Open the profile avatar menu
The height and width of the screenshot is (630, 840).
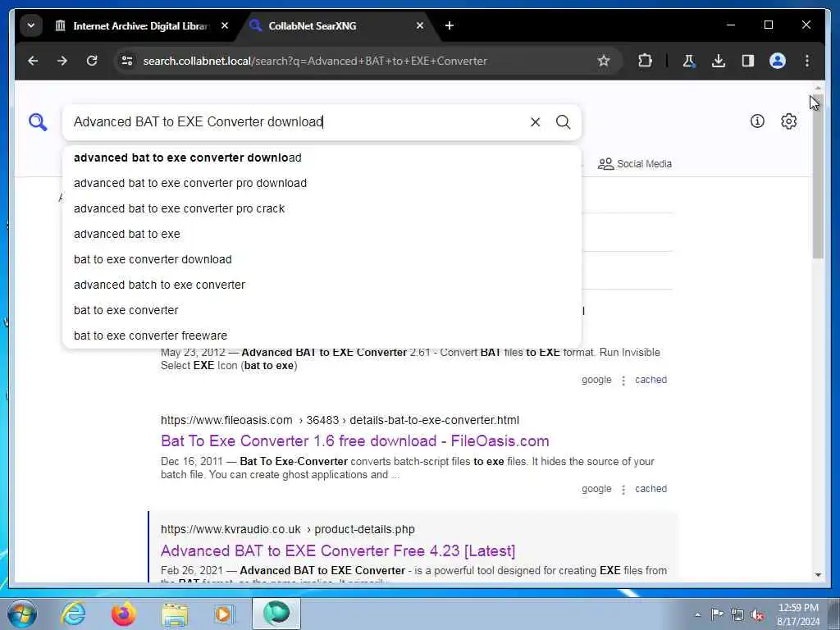click(x=778, y=61)
